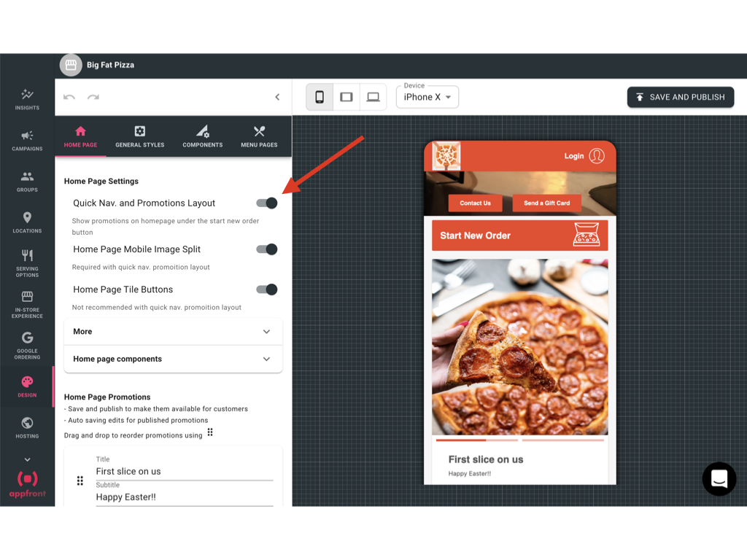Switch to the Menu Pages tab
Image resolution: width=747 pixels, height=560 pixels.
259,136
